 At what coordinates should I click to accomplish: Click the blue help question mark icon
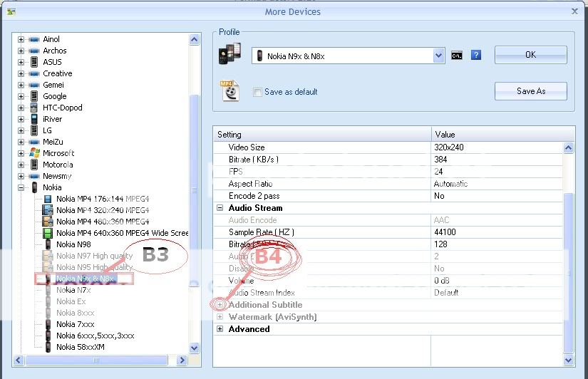coord(476,56)
